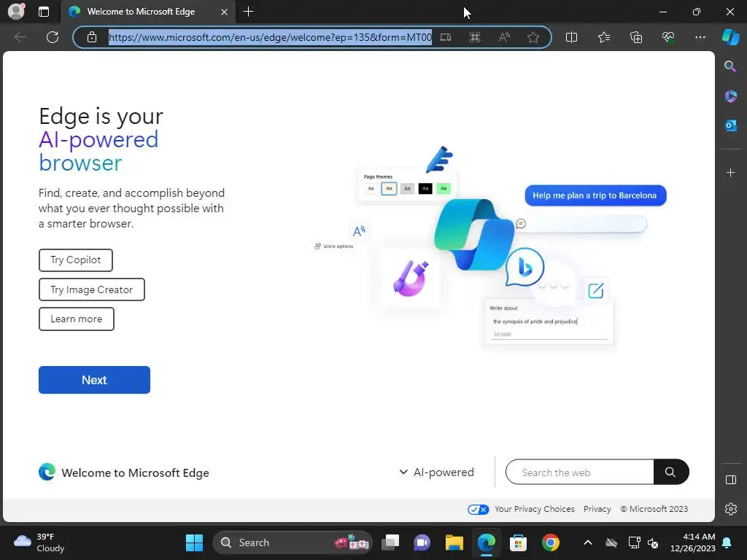Start Read aloud from address bar
The image size is (747, 560).
pos(504,37)
